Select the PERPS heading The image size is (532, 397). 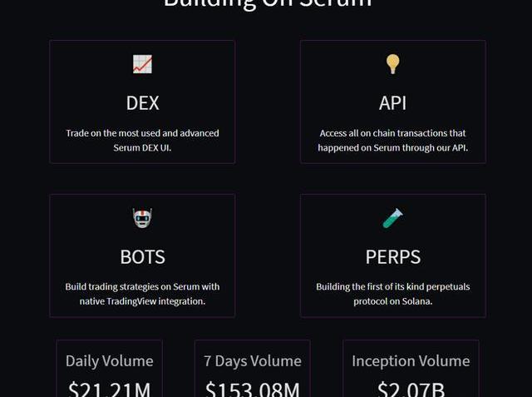(x=392, y=257)
